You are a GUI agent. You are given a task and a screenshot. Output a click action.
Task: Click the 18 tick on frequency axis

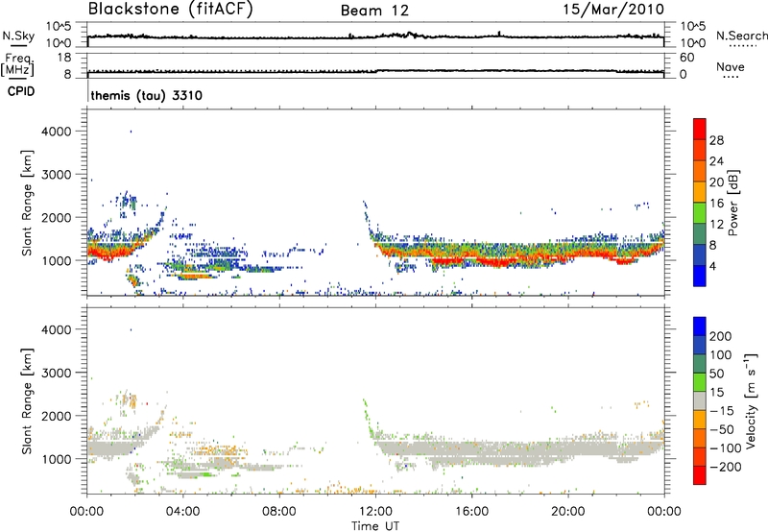coord(64,58)
